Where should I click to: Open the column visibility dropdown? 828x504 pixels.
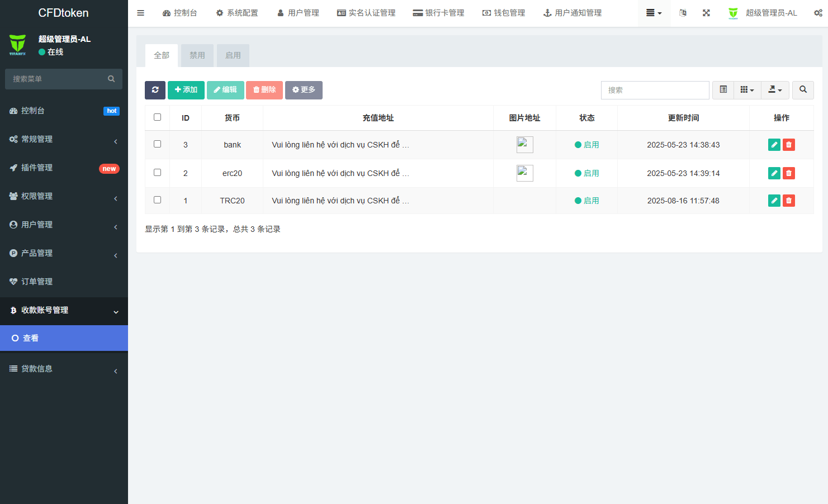[747, 90]
